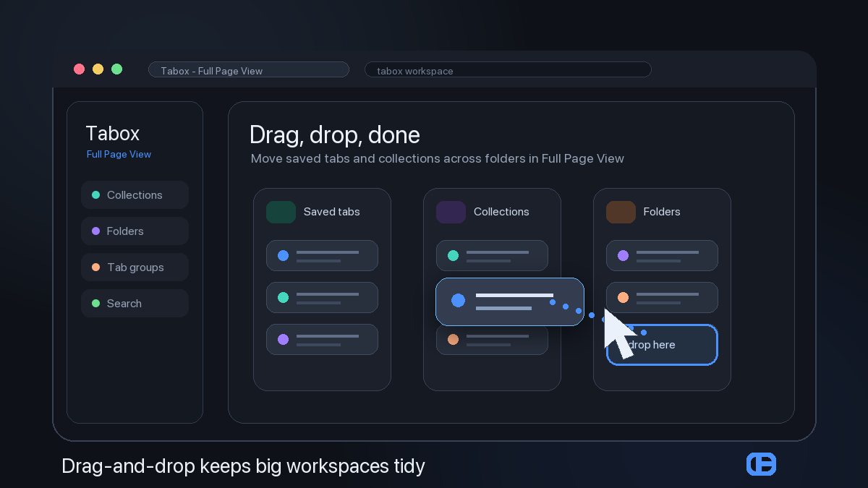Image resolution: width=868 pixels, height=488 pixels.
Task: Click the blue Tabox logo icon
Action: (761, 464)
